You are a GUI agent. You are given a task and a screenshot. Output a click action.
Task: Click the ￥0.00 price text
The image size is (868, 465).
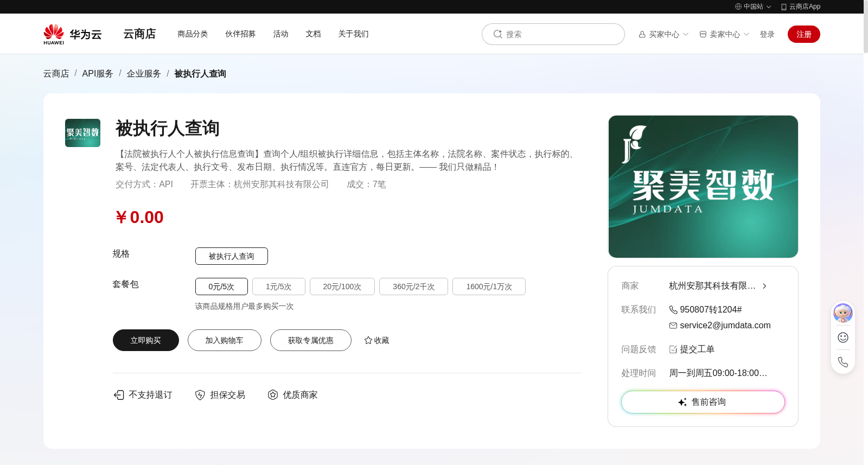tap(139, 218)
